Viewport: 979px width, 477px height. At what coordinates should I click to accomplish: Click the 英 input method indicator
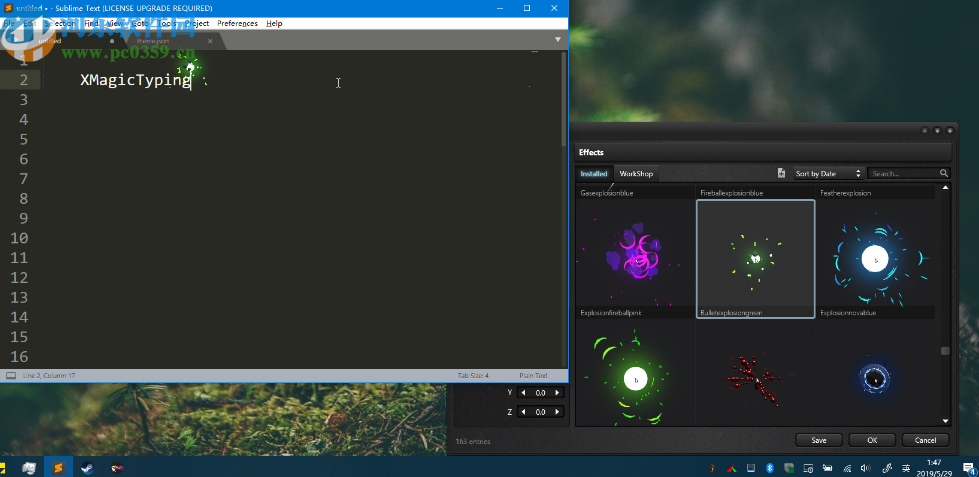tap(905, 468)
